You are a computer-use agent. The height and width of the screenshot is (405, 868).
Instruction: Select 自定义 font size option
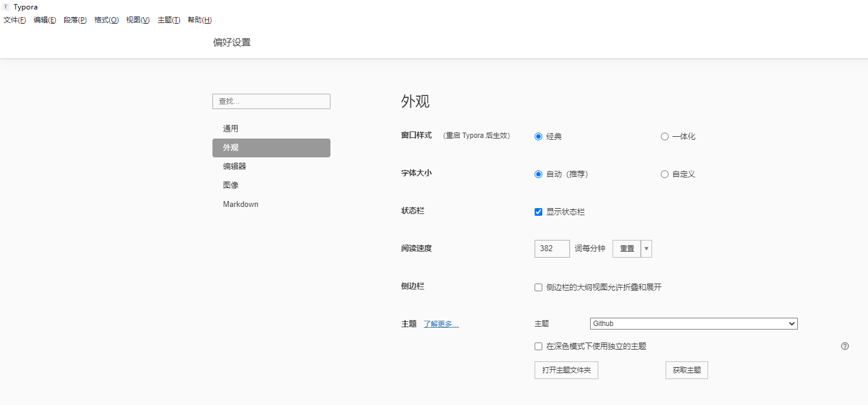point(664,174)
